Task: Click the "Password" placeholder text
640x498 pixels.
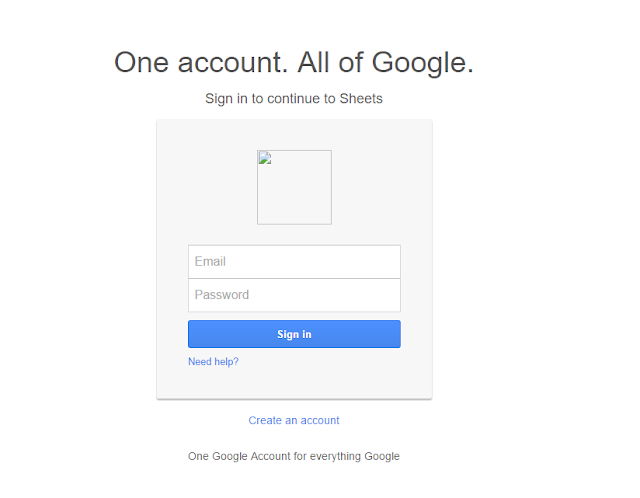Action: pos(222,295)
